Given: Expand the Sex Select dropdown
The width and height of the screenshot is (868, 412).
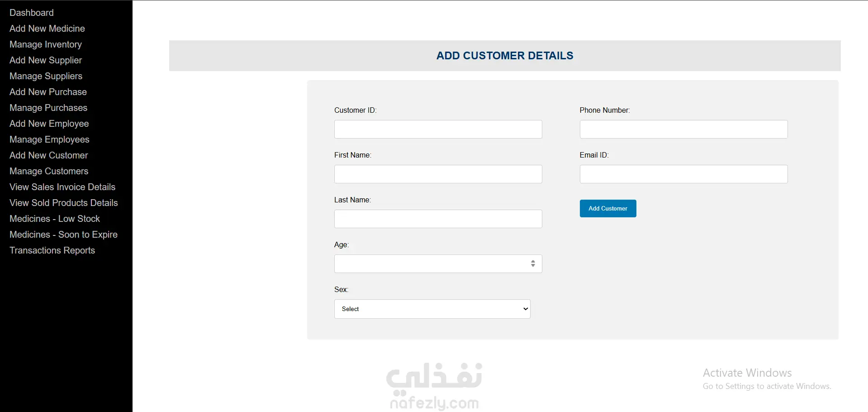Looking at the screenshot, I should [x=432, y=309].
